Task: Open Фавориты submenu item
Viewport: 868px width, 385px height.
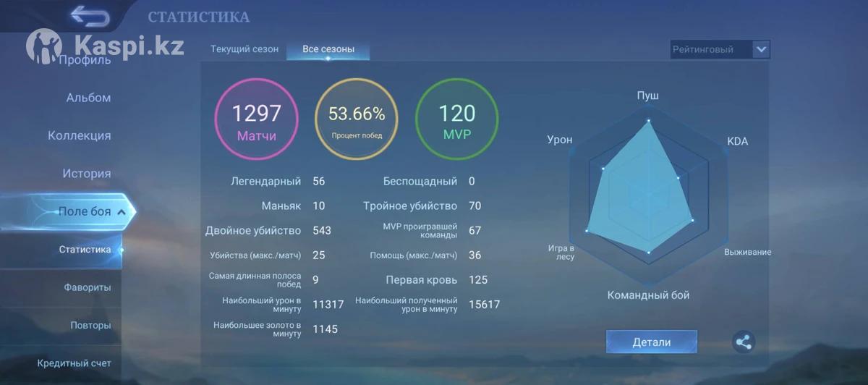Action: click(x=88, y=287)
